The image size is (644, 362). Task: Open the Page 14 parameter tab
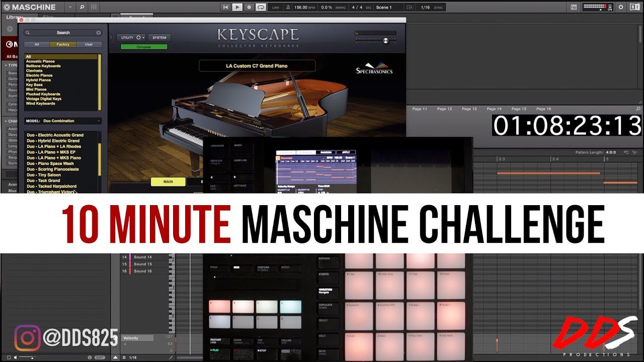coord(494,109)
